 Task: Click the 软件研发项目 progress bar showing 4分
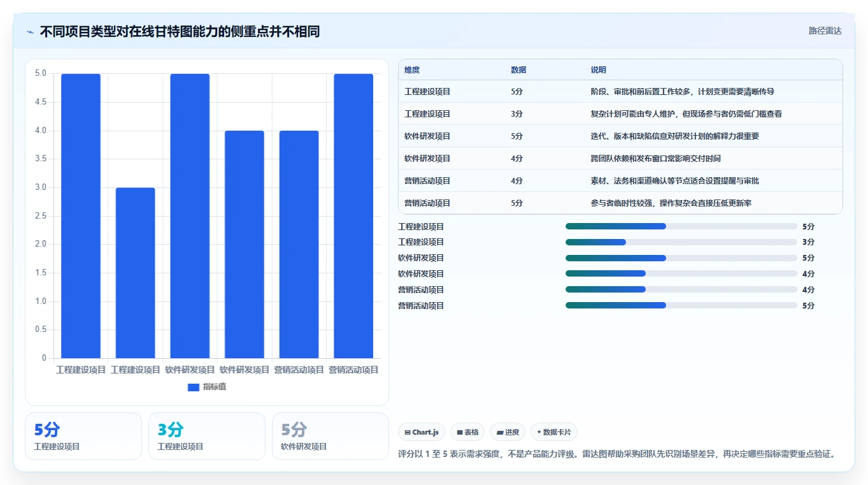[681, 274]
